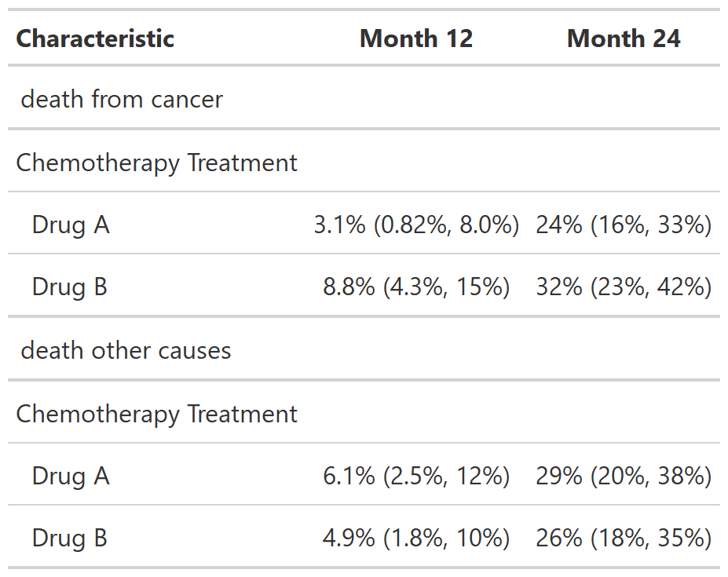Select the 4.9% (1.8%, 10%) cell

click(x=416, y=539)
